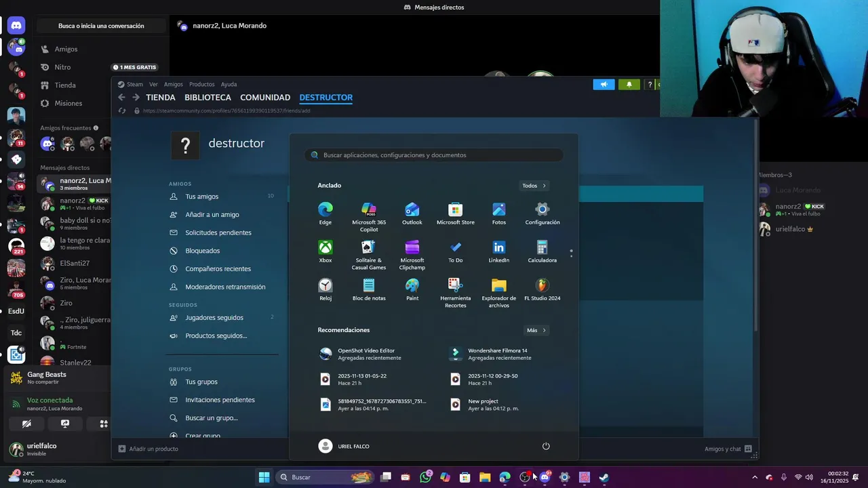
Task: Go back in Steam navigation
Action: click(x=122, y=98)
